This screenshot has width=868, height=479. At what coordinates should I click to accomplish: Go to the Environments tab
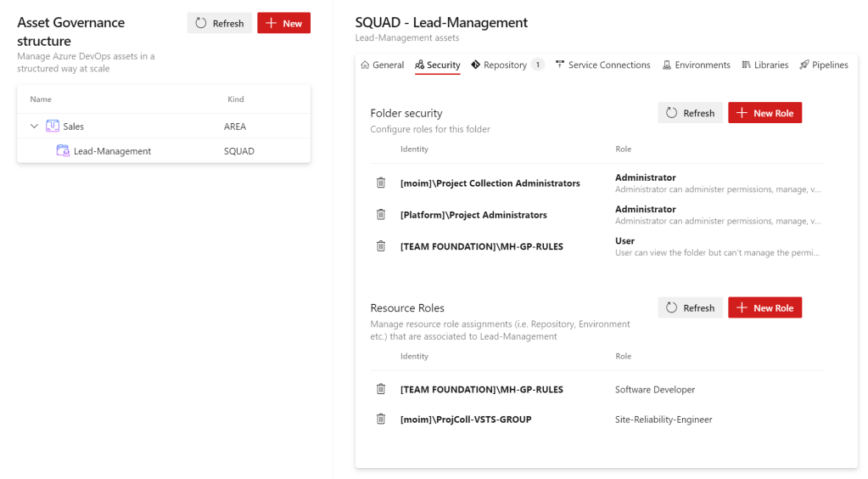tap(696, 65)
